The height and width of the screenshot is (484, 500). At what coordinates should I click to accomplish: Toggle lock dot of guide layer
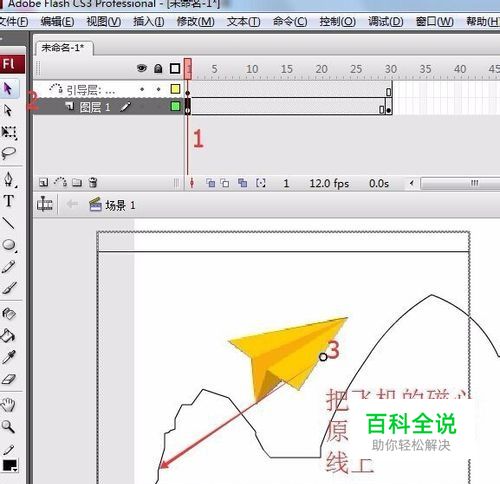(159, 89)
